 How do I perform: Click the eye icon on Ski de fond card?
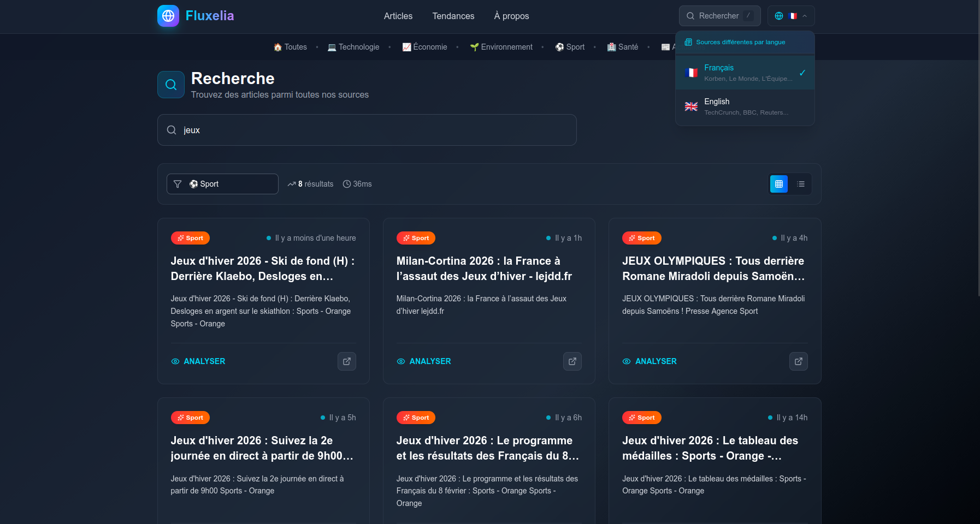tap(175, 361)
